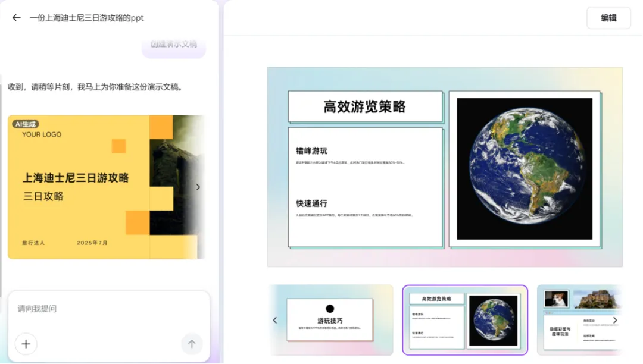Open the 上海迪士尼三日游攻略 preview card
This screenshot has width=643, height=364.
106,187
